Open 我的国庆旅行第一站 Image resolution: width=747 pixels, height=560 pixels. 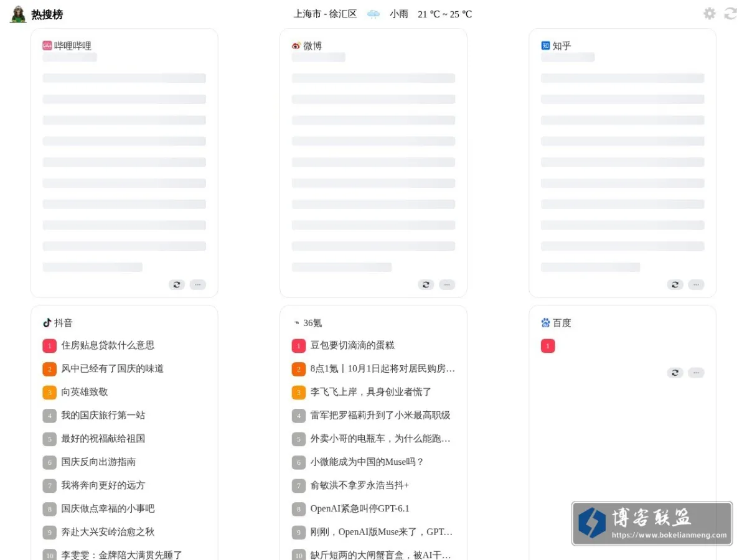tap(103, 415)
